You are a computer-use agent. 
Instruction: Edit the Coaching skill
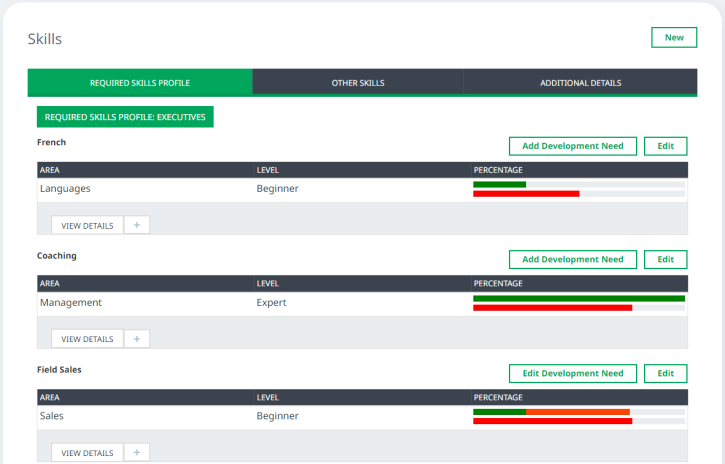pos(665,260)
